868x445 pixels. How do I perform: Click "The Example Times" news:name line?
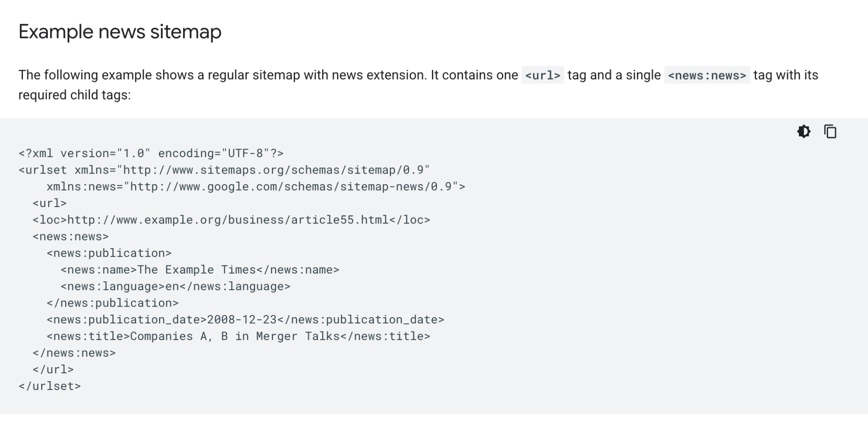click(x=200, y=270)
